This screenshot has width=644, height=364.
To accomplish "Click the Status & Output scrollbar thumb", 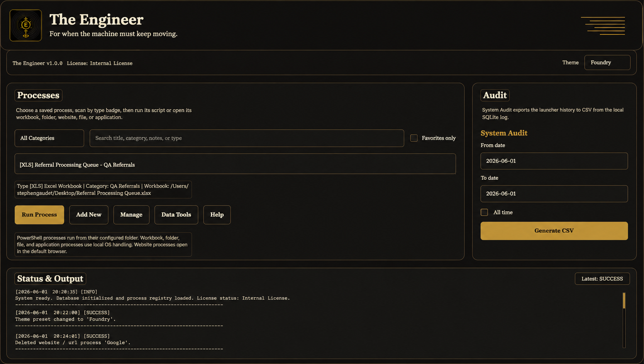I will click(x=624, y=301).
